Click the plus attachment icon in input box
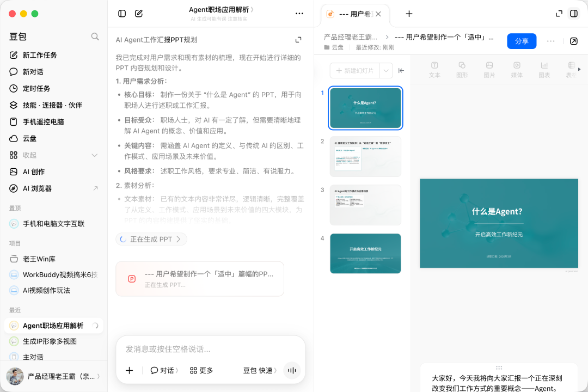The width and height of the screenshot is (588, 392). pos(130,371)
